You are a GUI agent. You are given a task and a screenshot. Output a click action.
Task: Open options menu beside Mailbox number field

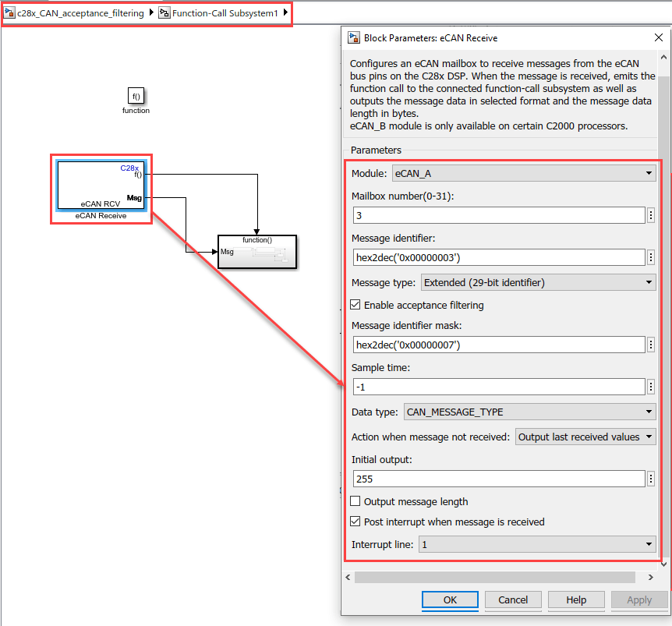[x=651, y=215]
